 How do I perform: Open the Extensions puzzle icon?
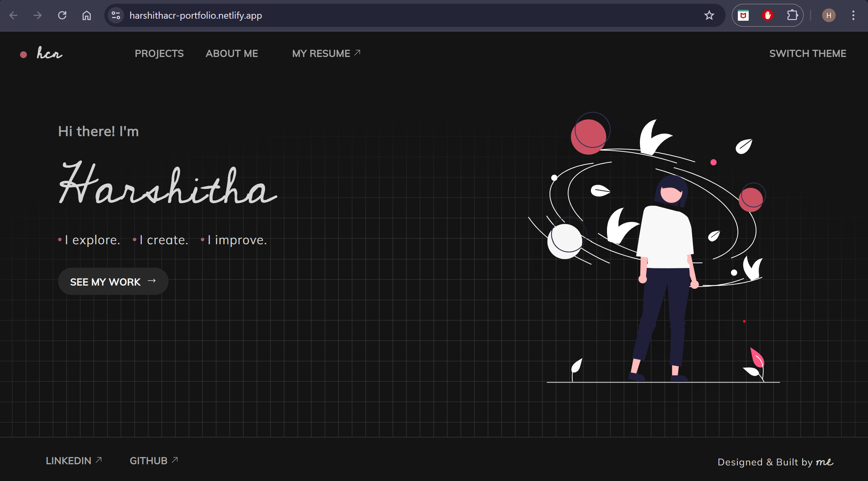792,15
